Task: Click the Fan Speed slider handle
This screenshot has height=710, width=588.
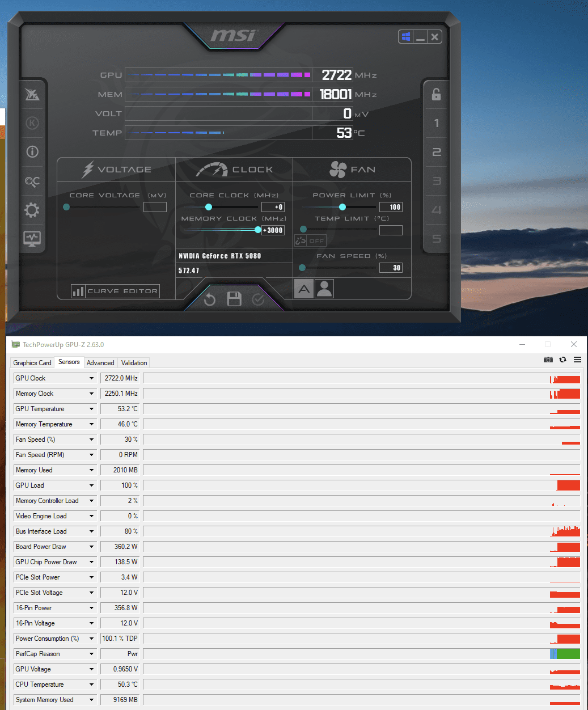Action: [x=302, y=268]
